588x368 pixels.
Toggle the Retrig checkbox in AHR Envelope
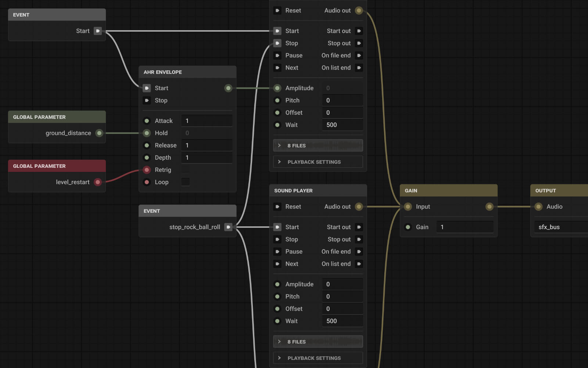click(186, 170)
